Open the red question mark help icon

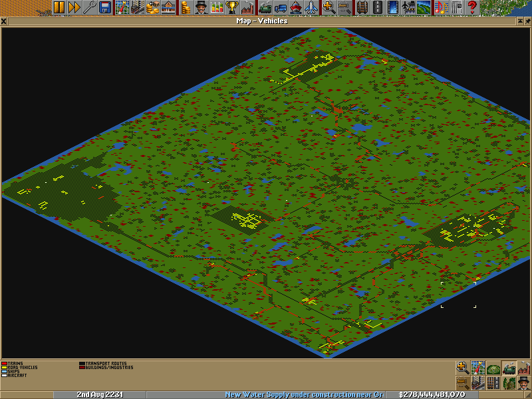(x=471, y=7)
